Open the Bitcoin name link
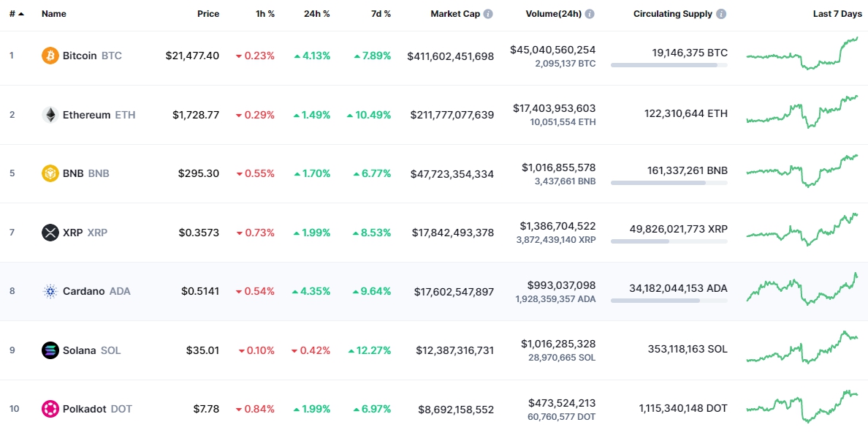Screen dimensions: 868x433 point(80,56)
